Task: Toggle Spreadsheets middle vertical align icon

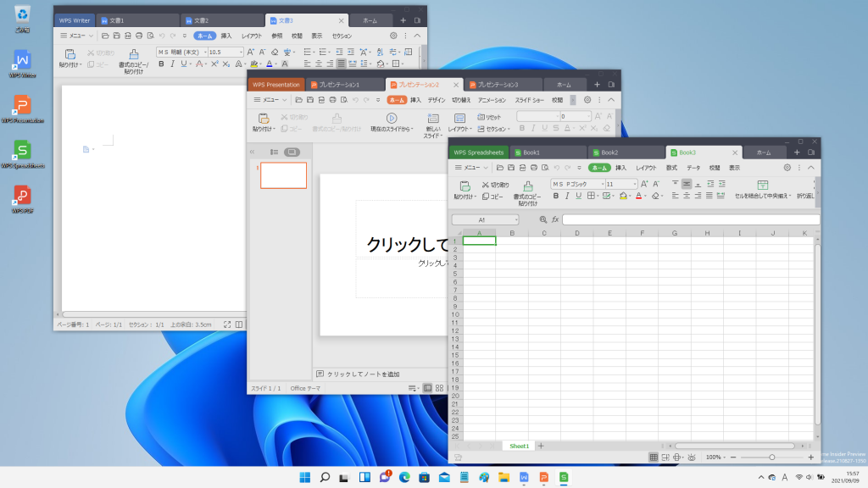Action: click(687, 184)
